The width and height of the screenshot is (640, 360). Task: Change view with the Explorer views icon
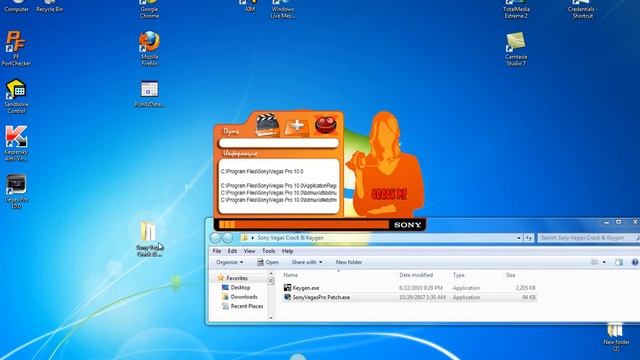click(x=595, y=262)
